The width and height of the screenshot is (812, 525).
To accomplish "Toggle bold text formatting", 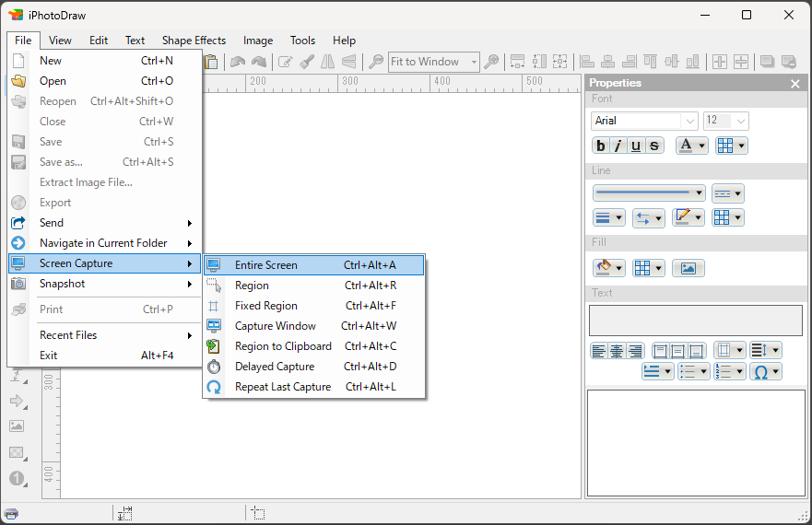I will tap(601, 146).
